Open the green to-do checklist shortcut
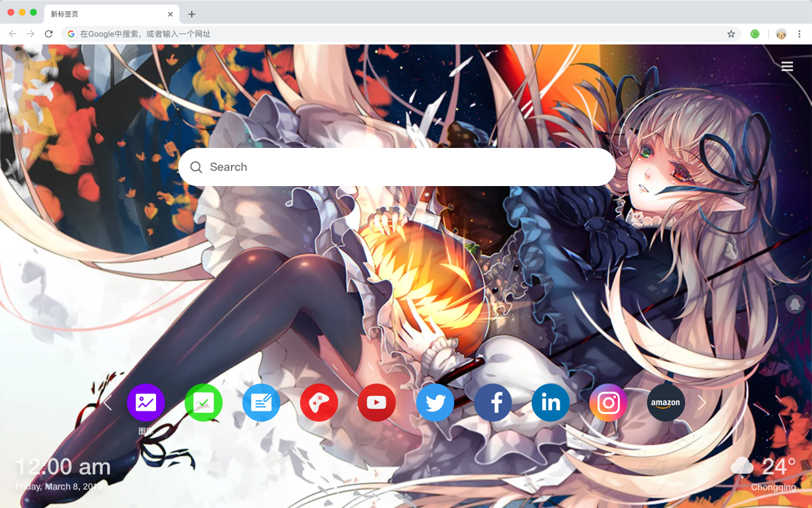This screenshot has height=508, width=812. [x=204, y=403]
